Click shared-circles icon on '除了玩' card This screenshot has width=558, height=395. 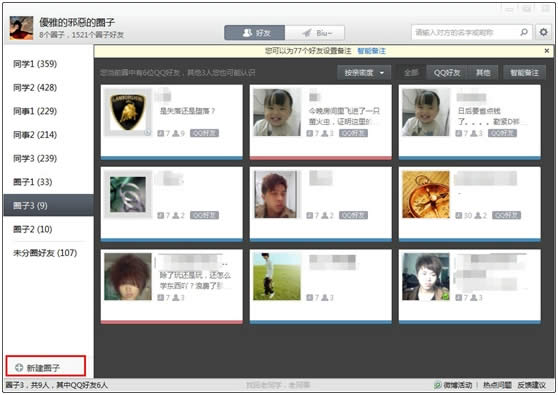pyautogui.click(x=160, y=298)
